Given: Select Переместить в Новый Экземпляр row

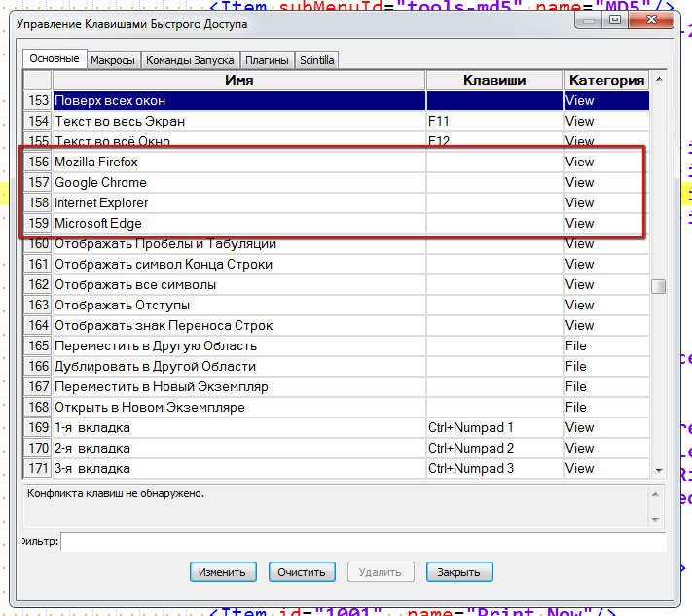Looking at the screenshot, I should (x=337, y=386).
